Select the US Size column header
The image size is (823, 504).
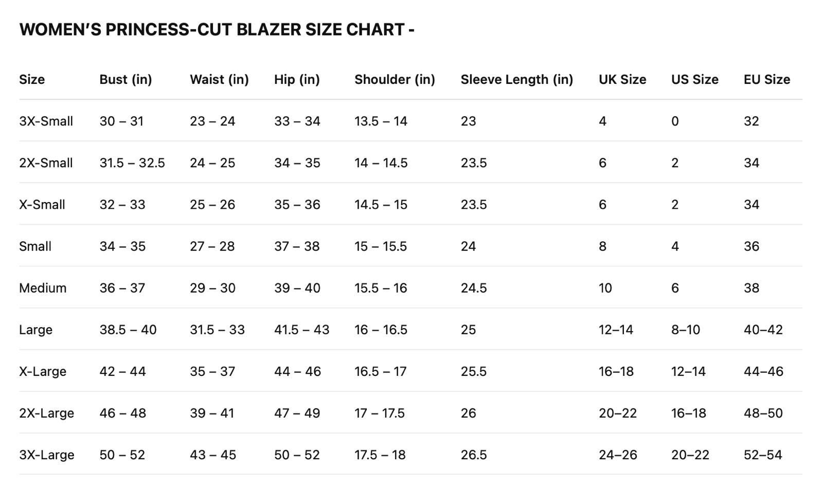click(694, 80)
